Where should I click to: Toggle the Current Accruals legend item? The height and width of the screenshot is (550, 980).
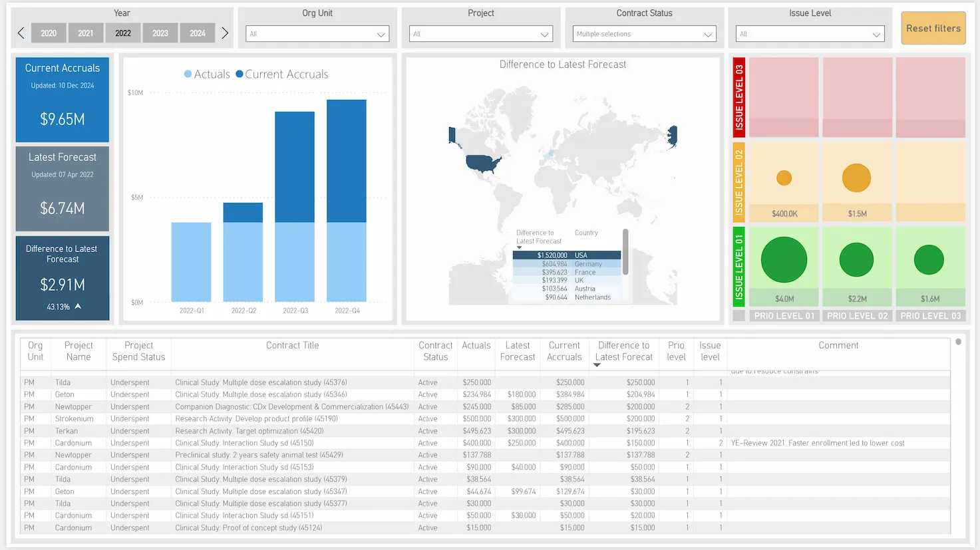(x=282, y=74)
